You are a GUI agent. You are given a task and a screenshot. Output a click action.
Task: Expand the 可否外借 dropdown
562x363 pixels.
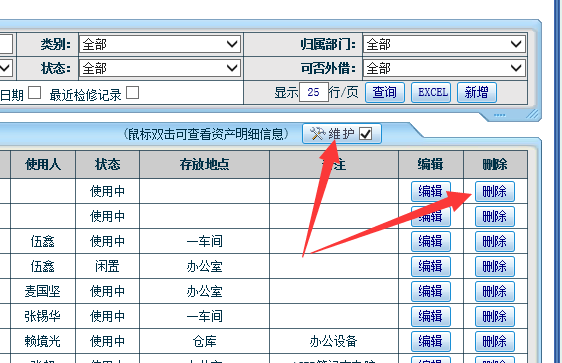[444, 68]
